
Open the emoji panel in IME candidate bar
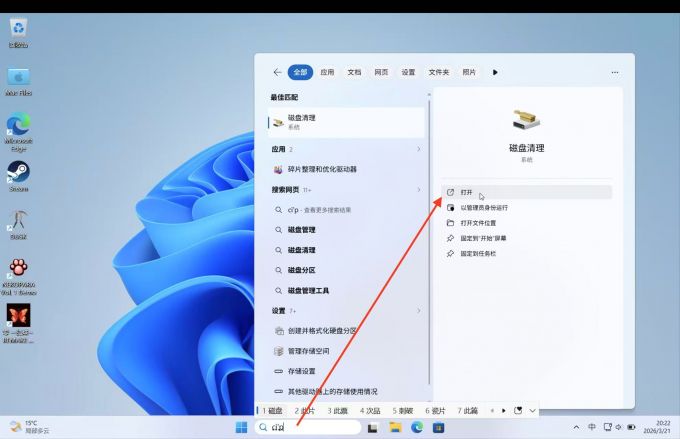tap(518, 410)
